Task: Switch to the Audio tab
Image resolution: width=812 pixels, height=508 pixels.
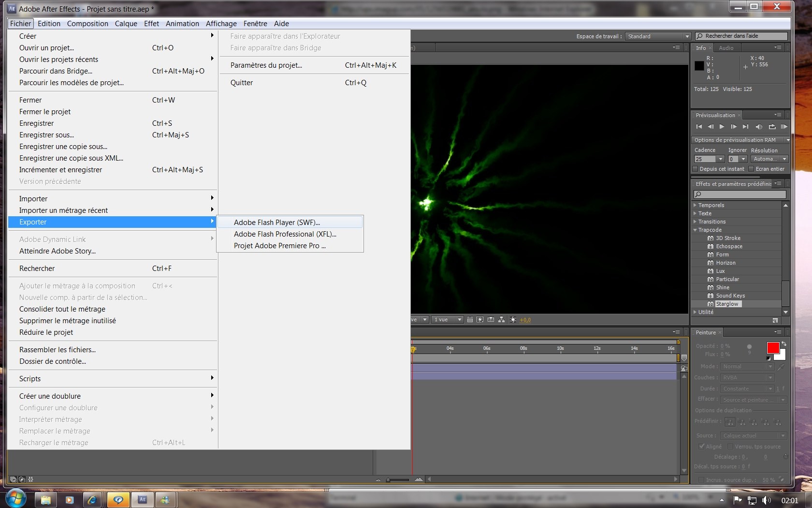Action: coord(726,48)
